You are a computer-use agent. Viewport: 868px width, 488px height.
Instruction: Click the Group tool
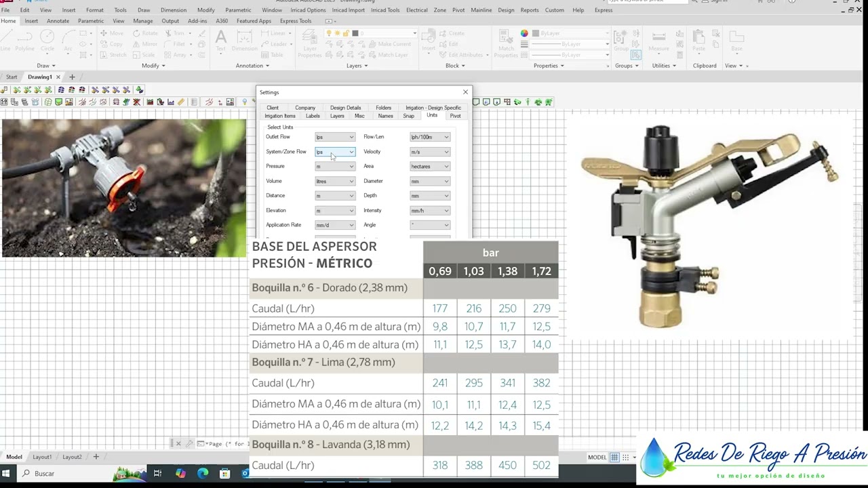point(620,41)
